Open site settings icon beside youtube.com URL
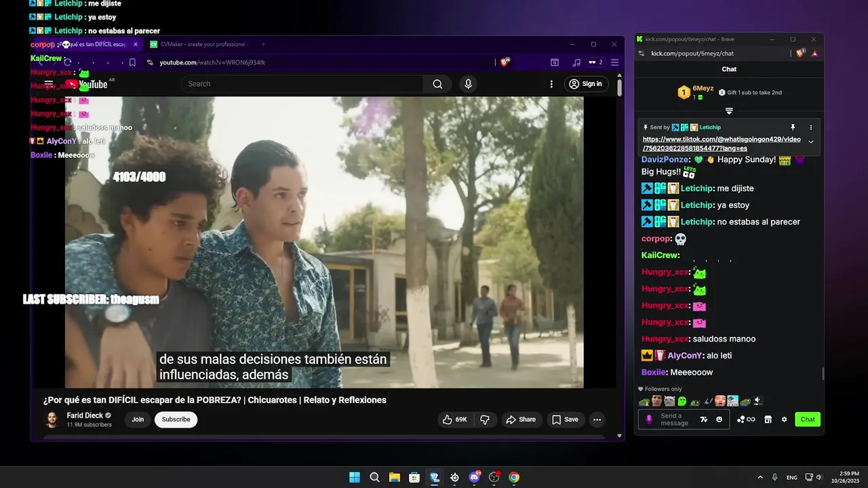 click(x=151, y=62)
